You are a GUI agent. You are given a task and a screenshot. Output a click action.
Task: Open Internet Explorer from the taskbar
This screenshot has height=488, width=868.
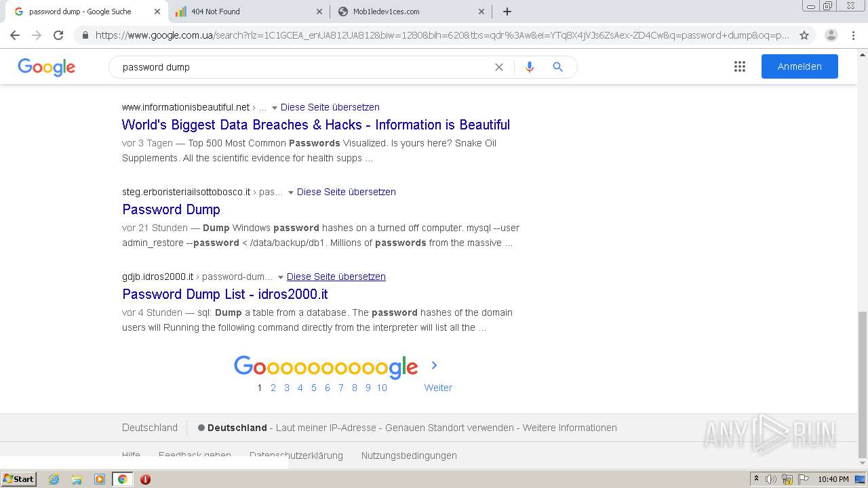[54, 479]
